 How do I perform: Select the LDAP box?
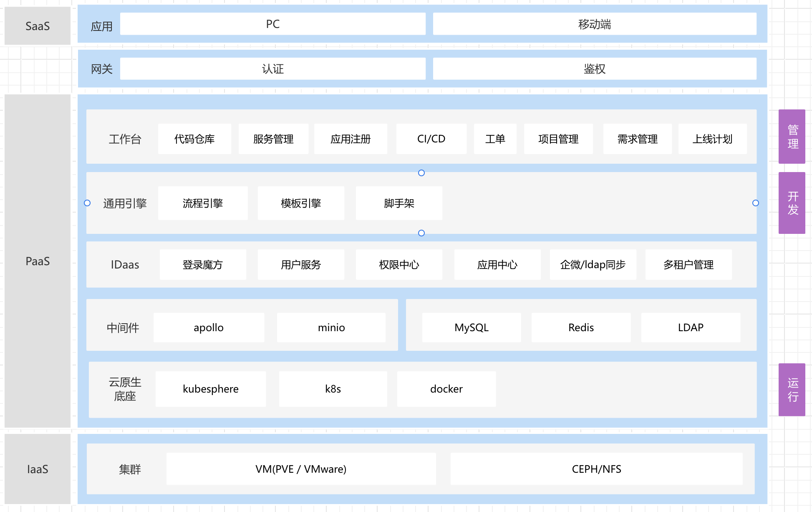tap(691, 327)
